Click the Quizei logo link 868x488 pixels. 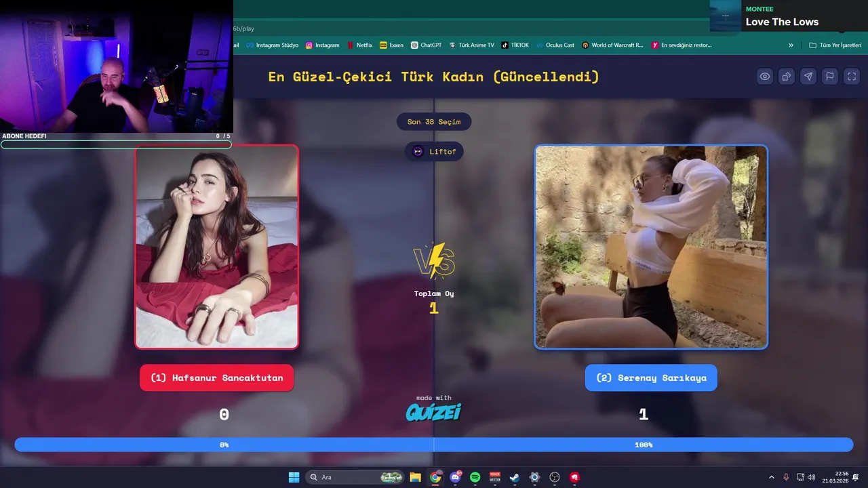click(434, 412)
